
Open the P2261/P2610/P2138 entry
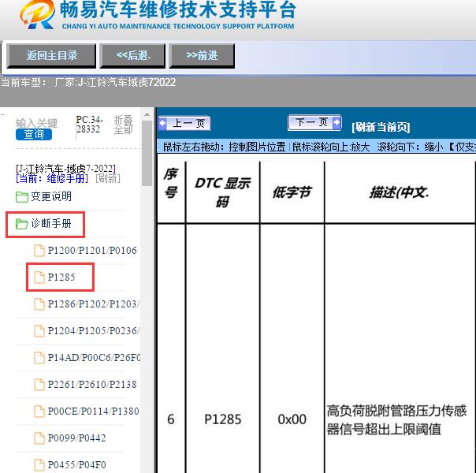92,385
